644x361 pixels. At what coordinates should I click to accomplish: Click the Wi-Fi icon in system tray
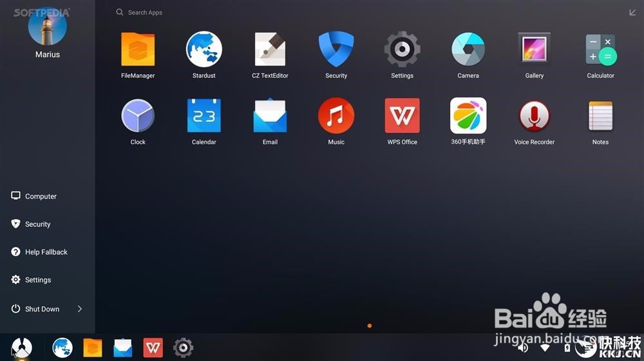coord(545,348)
